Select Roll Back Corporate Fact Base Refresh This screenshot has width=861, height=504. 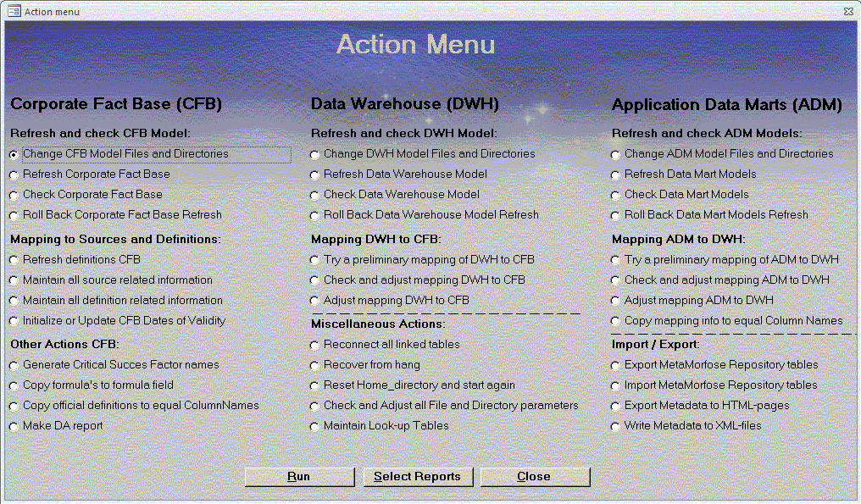pyautogui.click(x=14, y=216)
